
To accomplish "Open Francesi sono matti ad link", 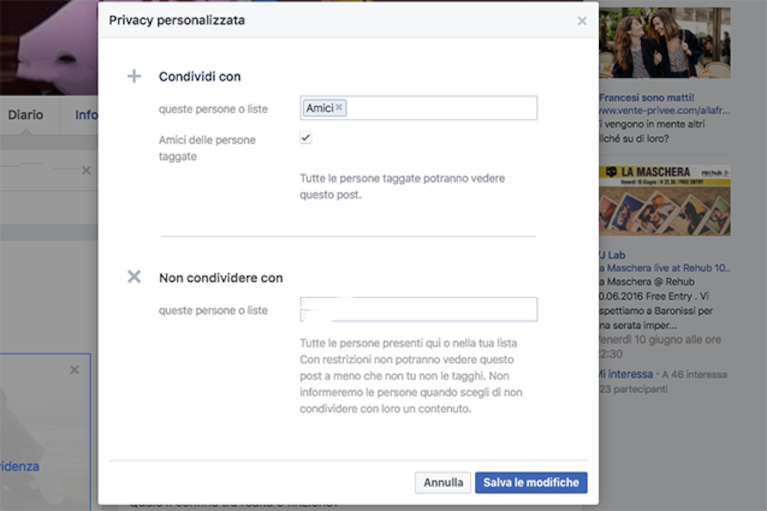I will tap(647, 97).
